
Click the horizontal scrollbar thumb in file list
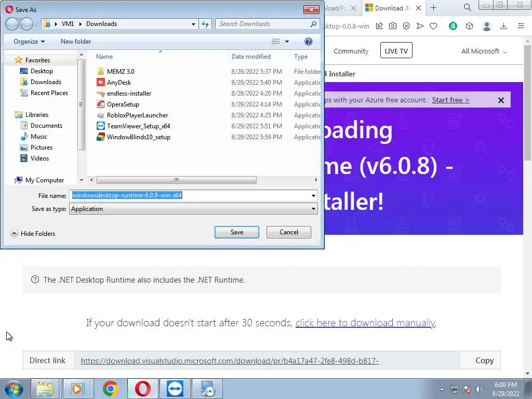[177, 180]
